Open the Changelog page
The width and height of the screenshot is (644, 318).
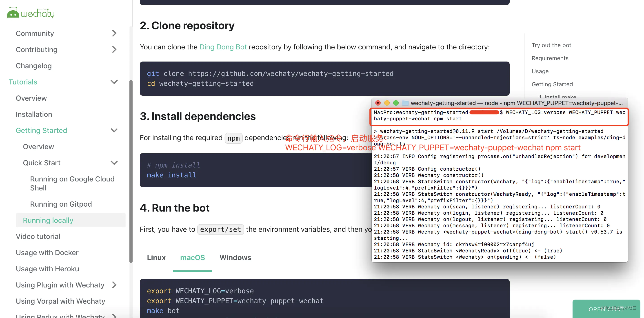click(x=34, y=66)
